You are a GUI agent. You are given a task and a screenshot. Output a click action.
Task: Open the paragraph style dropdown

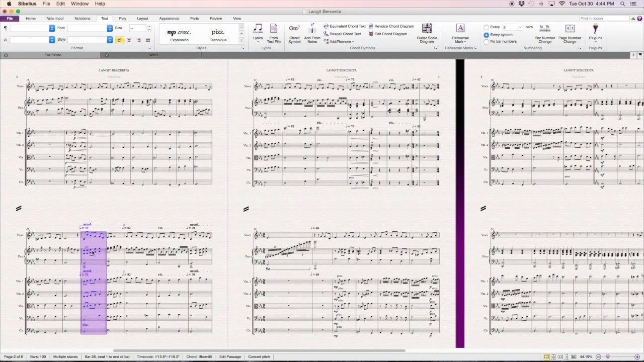click(52, 28)
